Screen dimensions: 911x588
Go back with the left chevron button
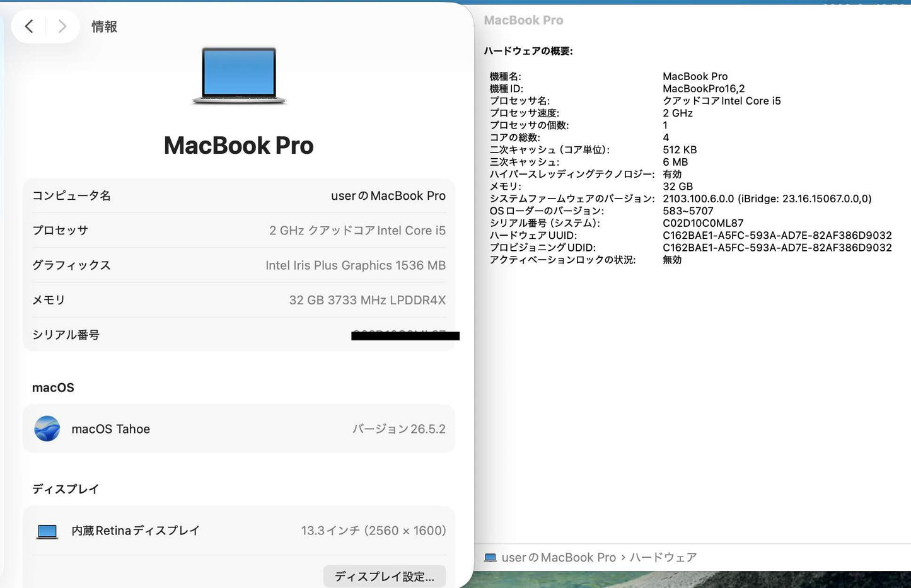click(x=29, y=26)
